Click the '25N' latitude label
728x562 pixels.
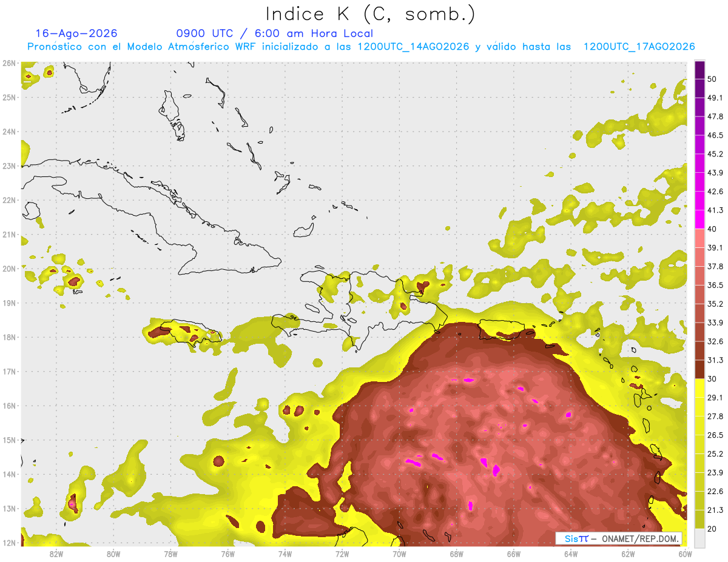tap(9, 97)
